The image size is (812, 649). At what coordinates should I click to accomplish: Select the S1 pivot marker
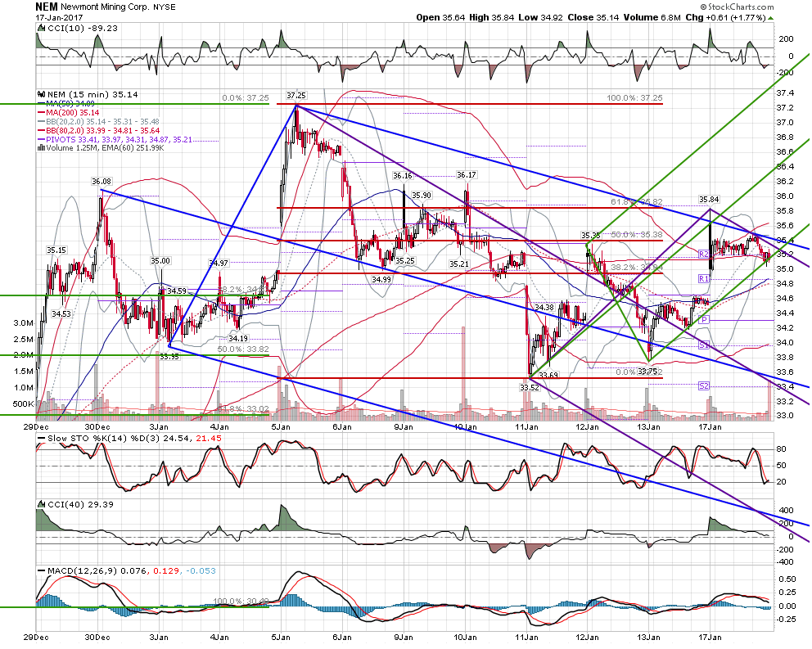[704, 345]
